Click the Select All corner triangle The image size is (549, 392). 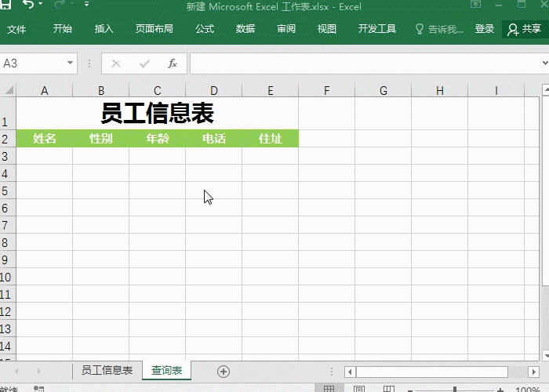(8, 90)
